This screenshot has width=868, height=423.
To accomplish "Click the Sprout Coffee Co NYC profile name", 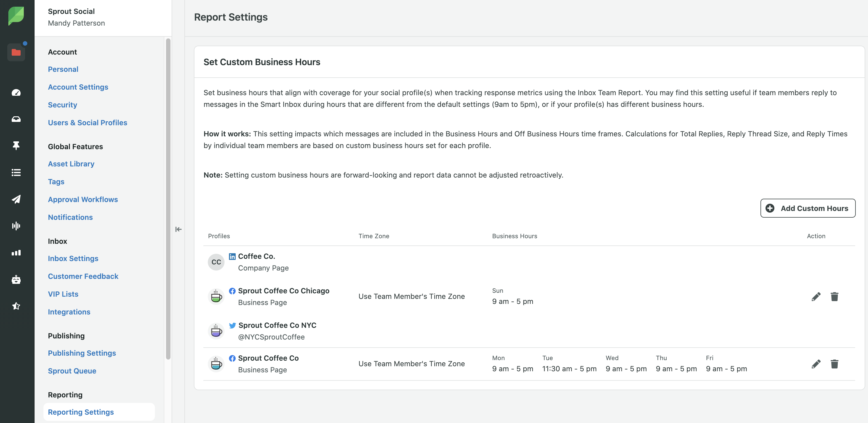I will point(277,325).
